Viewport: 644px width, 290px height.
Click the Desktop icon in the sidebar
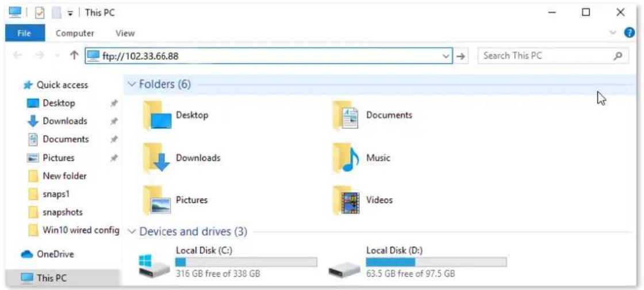click(33, 103)
